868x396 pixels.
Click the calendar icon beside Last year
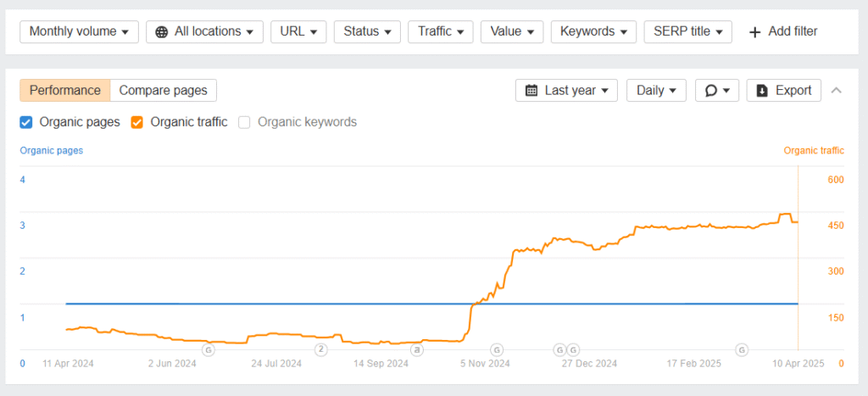point(531,90)
